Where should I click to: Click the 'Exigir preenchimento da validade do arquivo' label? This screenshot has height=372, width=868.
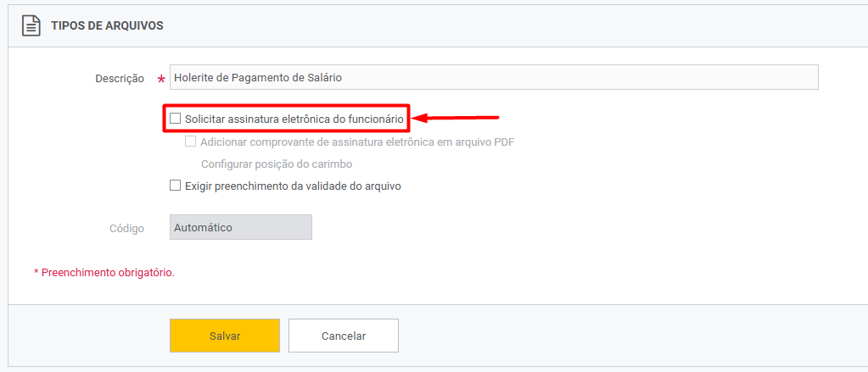pyautogui.click(x=294, y=186)
